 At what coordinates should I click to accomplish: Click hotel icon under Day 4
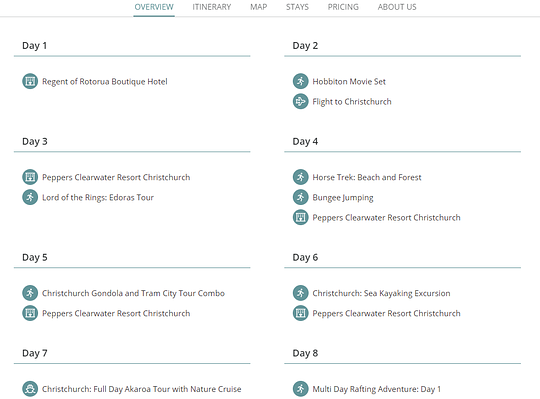[x=300, y=217]
